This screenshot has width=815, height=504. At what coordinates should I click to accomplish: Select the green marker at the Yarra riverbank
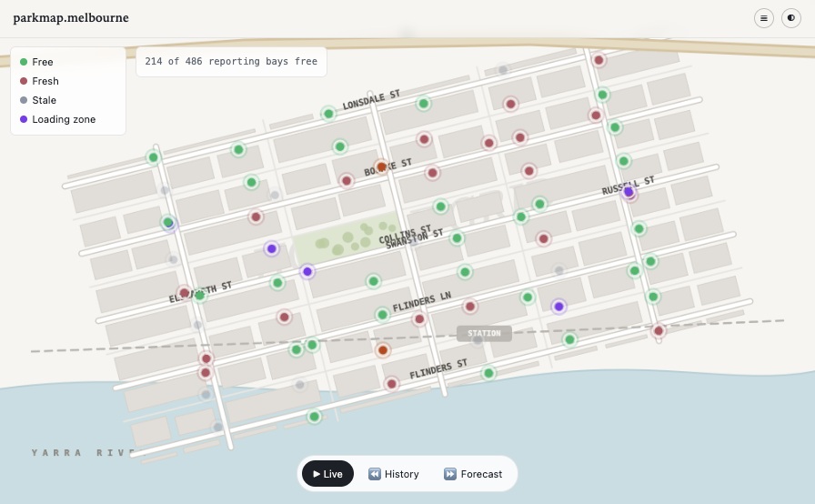314,416
